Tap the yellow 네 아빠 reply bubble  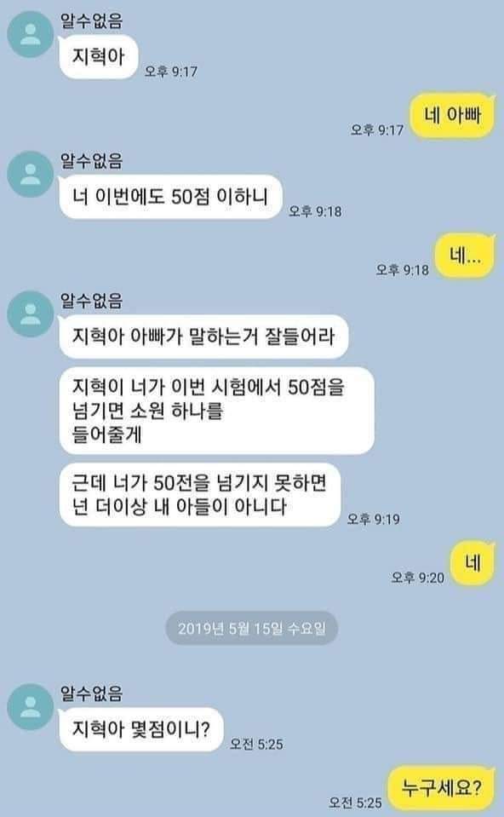point(452,115)
